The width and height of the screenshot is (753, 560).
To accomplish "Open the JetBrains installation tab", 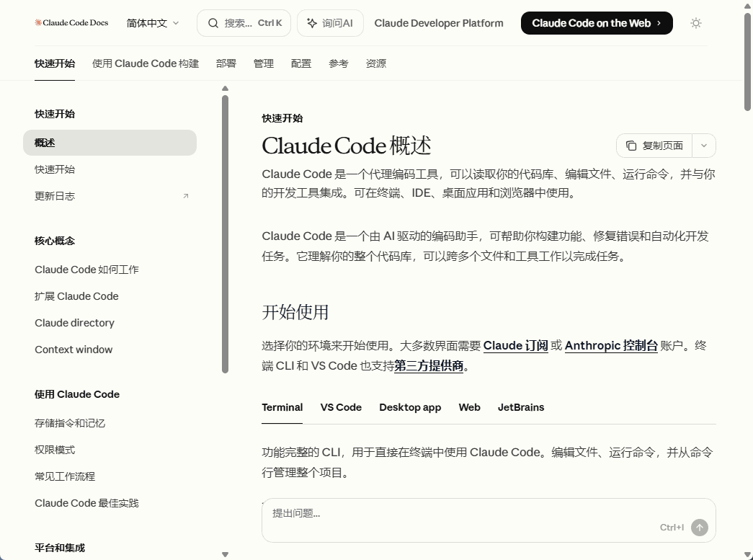I will click(521, 407).
